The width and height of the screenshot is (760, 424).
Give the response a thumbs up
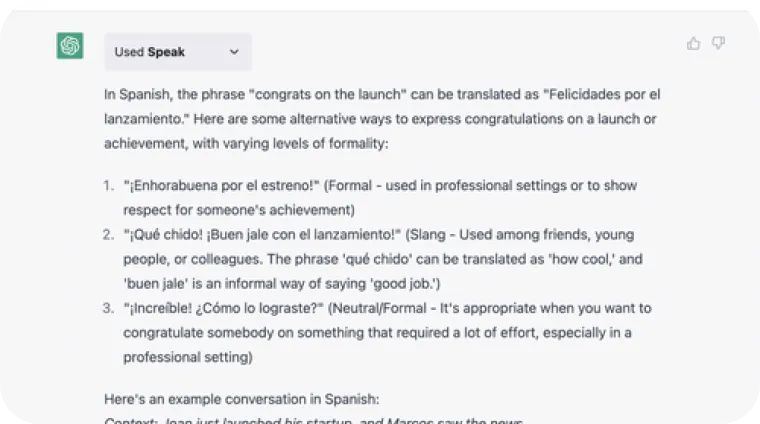(694, 44)
